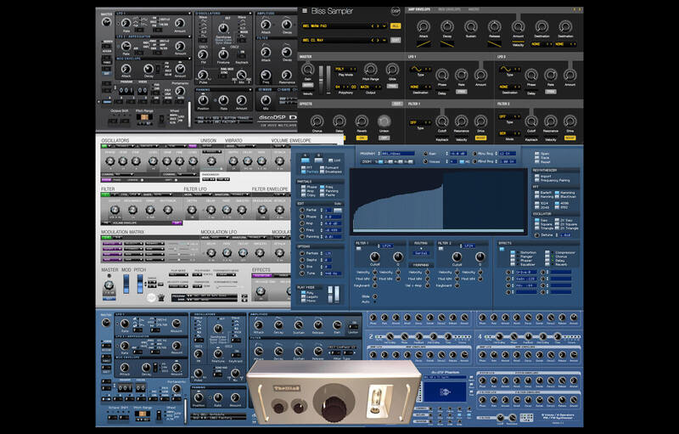Select the Legato play mode option

[x=303, y=297]
